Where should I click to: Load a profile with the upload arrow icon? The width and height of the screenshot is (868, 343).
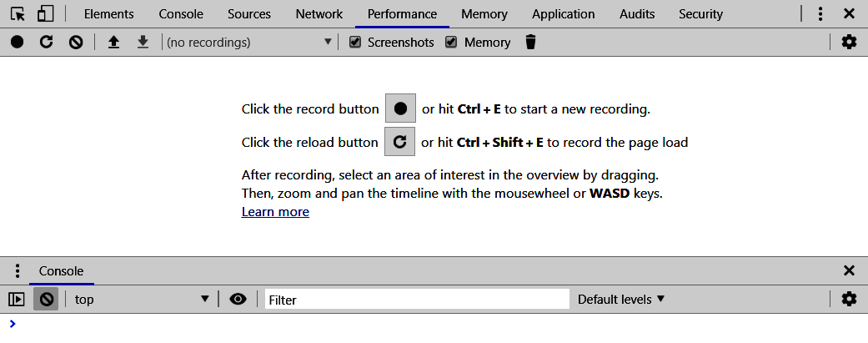click(114, 42)
